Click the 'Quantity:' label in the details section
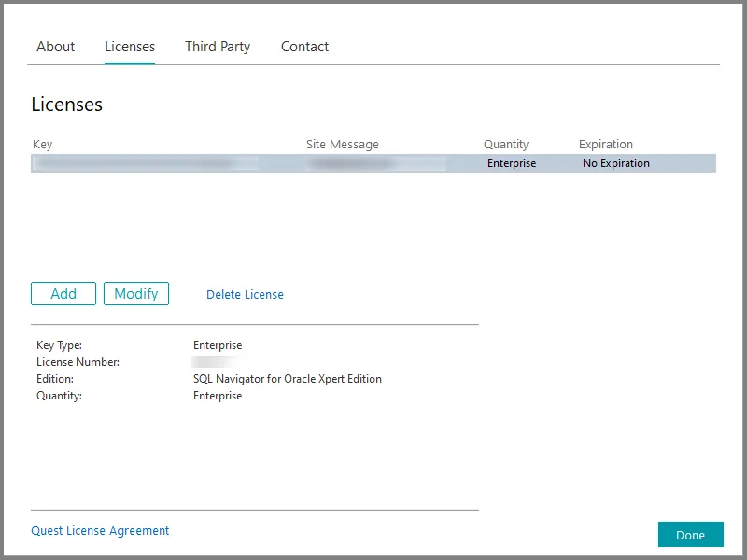 coord(59,396)
